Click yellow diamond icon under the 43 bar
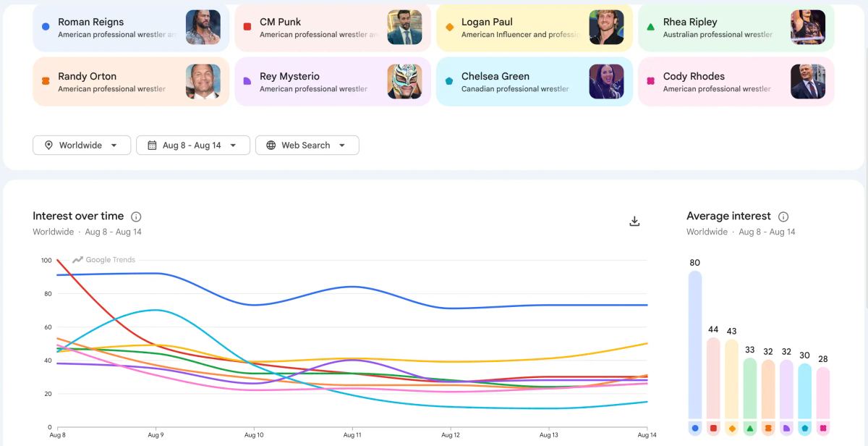The width and height of the screenshot is (868, 446). point(732,429)
